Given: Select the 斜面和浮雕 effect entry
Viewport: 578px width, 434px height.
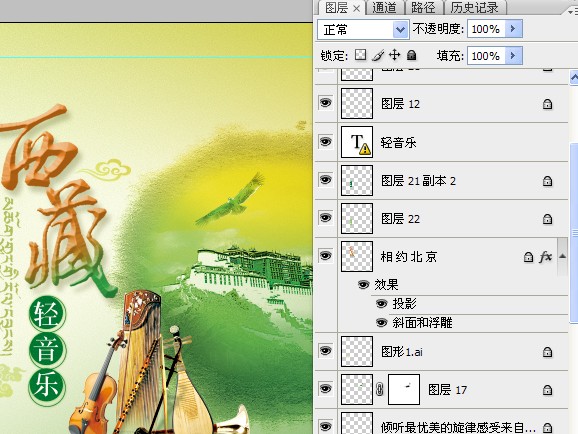Looking at the screenshot, I should 422,323.
